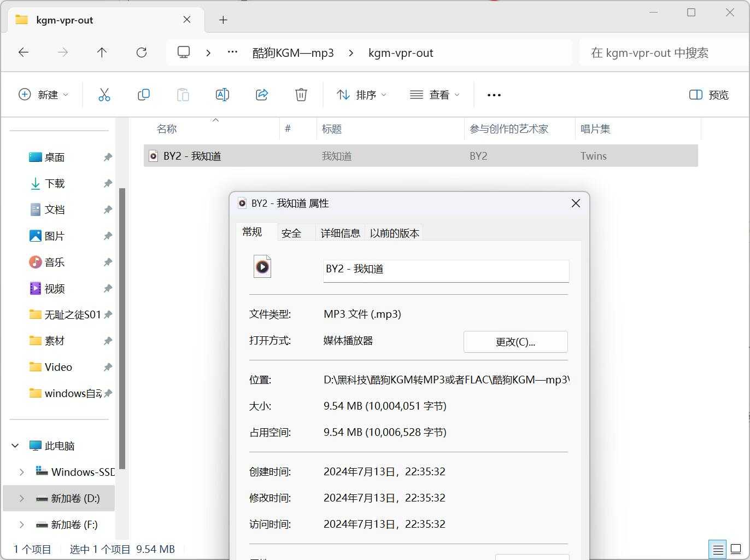
Task: Click the Cut scissors icon
Action: (x=104, y=95)
